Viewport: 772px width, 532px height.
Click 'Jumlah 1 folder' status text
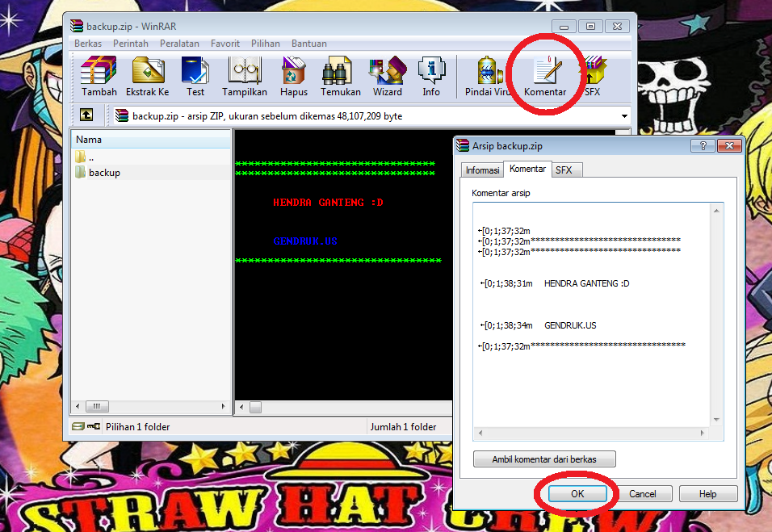403,427
